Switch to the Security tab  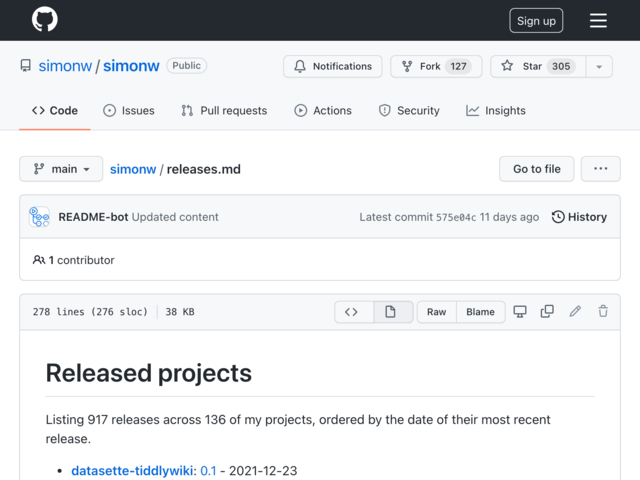point(409,111)
